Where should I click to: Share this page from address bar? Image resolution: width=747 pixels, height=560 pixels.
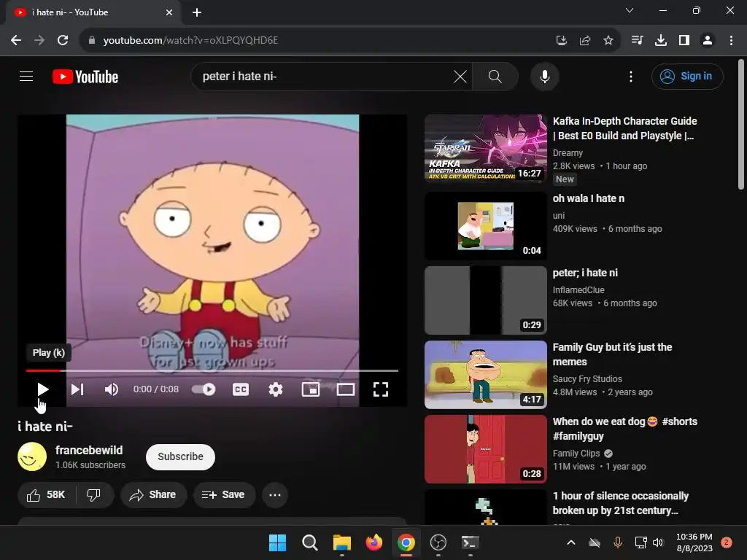(x=585, y=41)
